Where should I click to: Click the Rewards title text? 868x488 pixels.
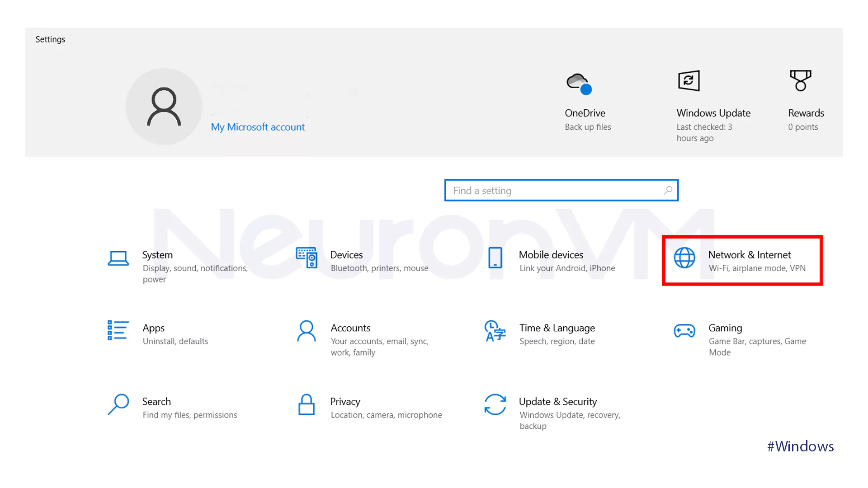tap(806, 113)
